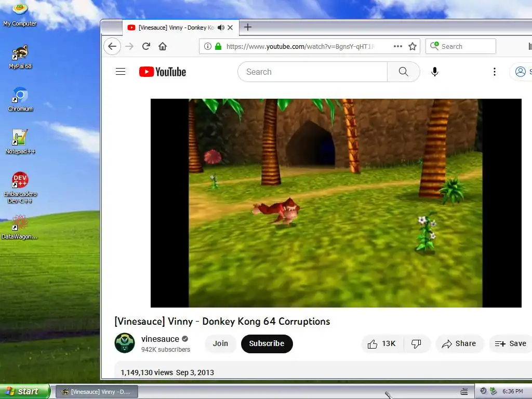The width and height of the screenshot is (532, 399).
Task: Launch Notepad++ from desktop
Action: click(x=20, y=142)
